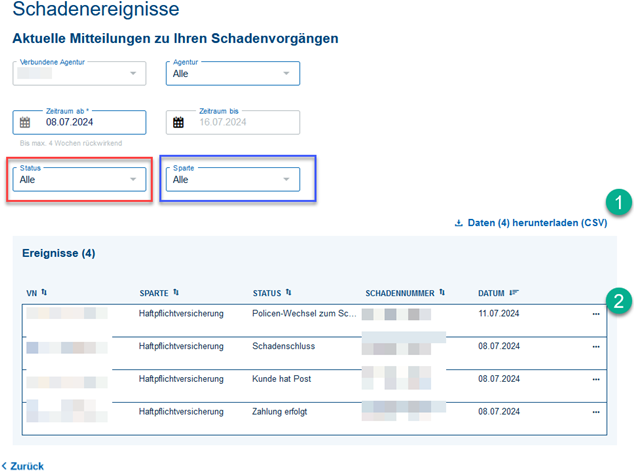Open more options for Schadenschluss row
634x472 pixels.
tap(596, 347)
